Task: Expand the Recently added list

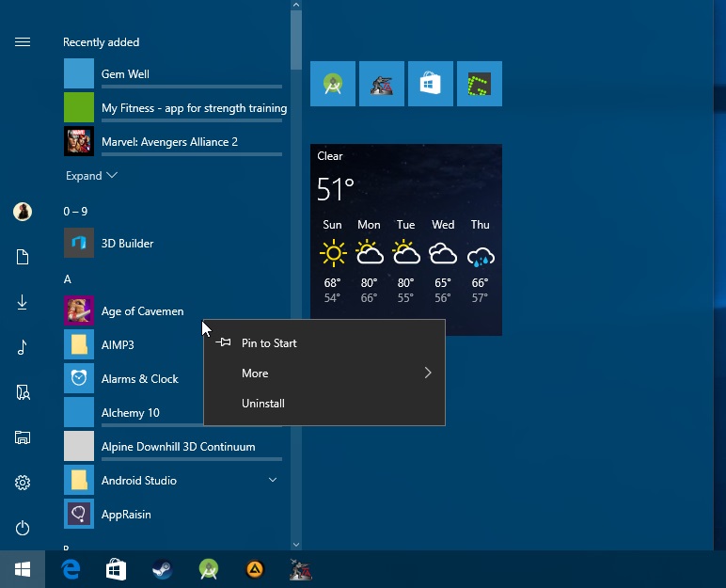Action: point(91,176)
